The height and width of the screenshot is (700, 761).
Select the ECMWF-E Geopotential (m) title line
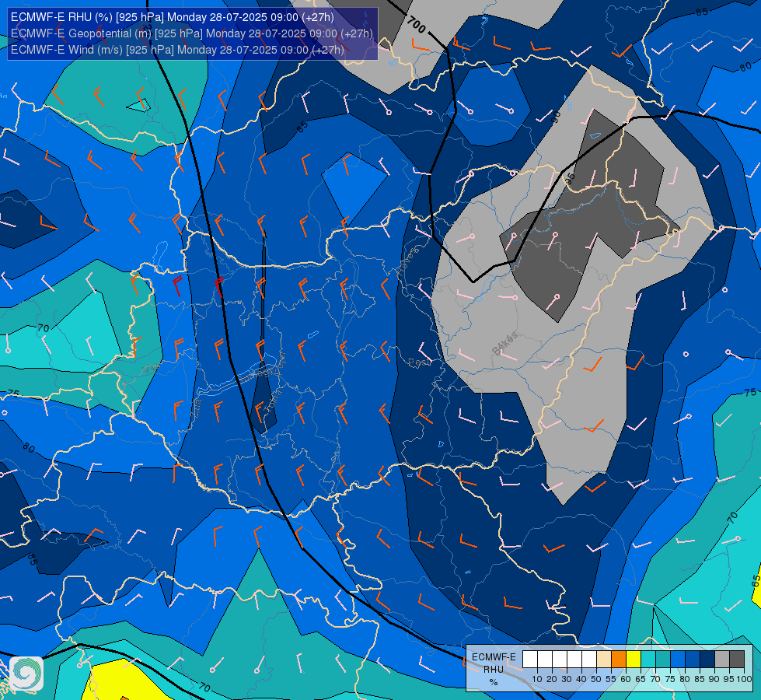point(192,33)
